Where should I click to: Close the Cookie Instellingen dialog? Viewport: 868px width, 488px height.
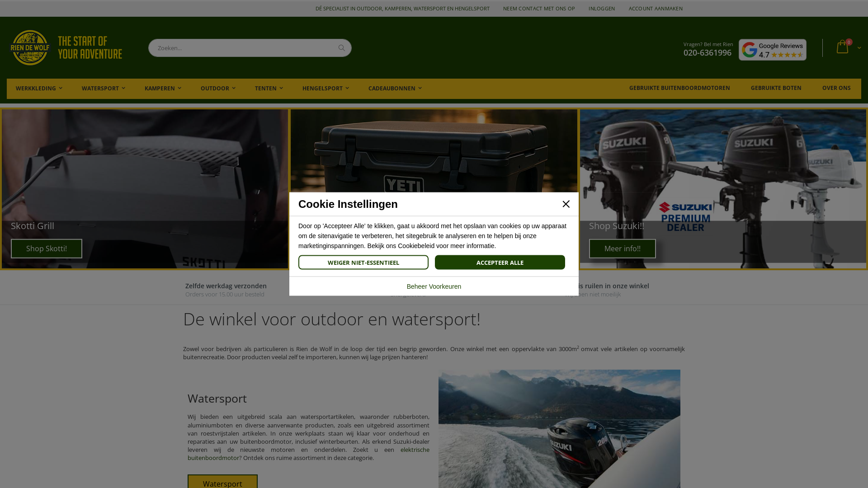(x=566, y=204)
